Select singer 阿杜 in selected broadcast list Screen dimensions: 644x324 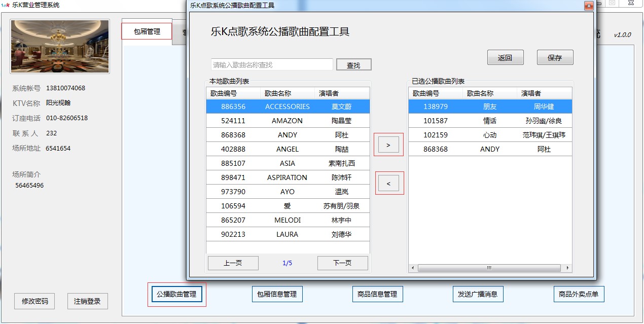(544, 149)
